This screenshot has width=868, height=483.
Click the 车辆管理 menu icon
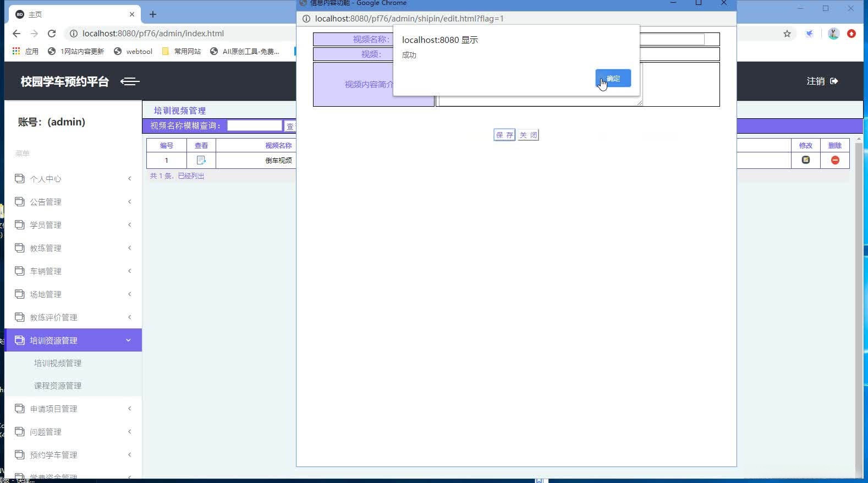[x=20, y=271]
